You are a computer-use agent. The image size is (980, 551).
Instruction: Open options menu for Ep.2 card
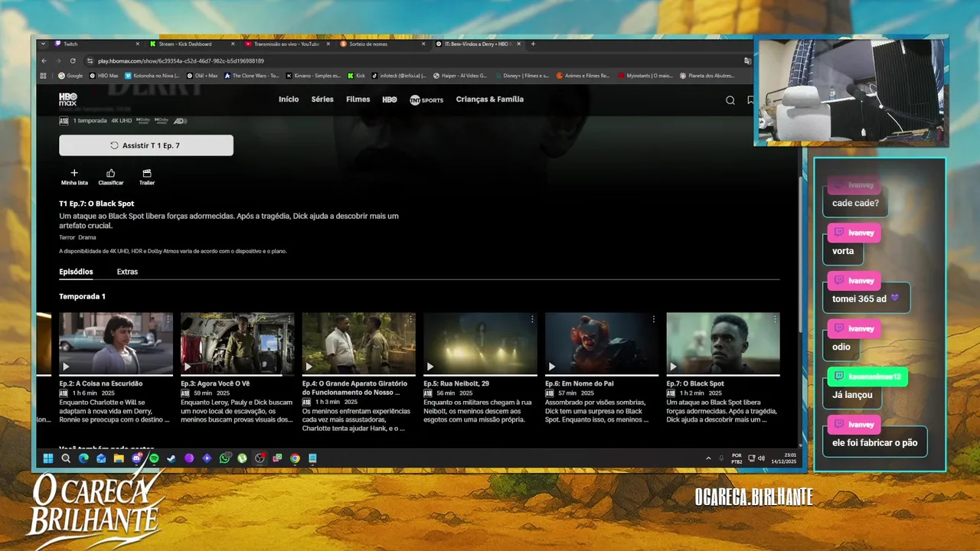pyautogui.click(x=168, y=319)
